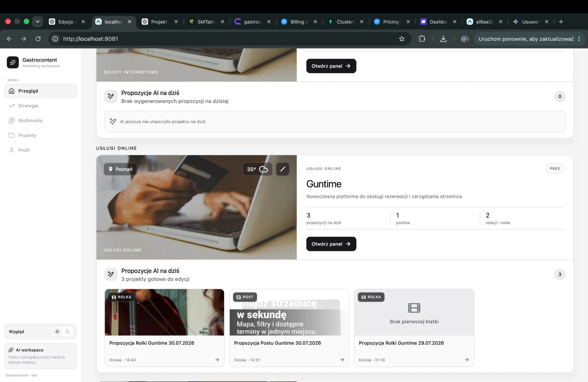Open the Profil page

coord(41,150)
